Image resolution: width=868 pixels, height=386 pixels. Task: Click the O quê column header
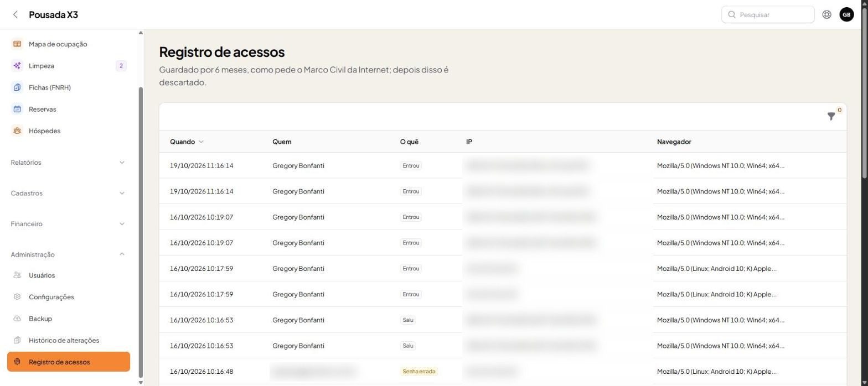pyautogui.click(x=409, y=142)
